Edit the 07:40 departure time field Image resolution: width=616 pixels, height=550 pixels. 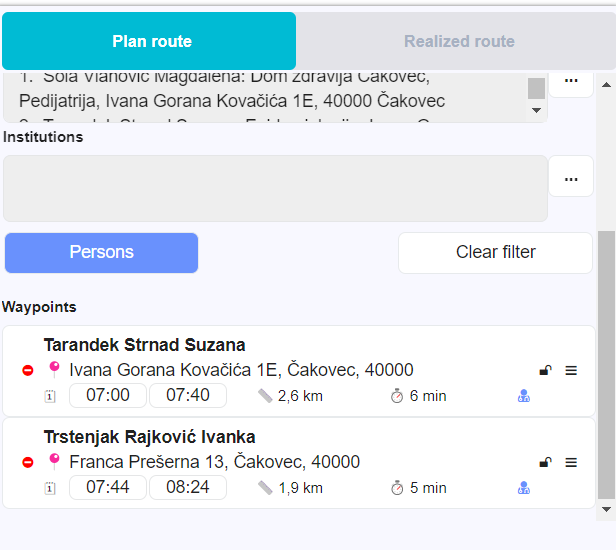(187, 395)
